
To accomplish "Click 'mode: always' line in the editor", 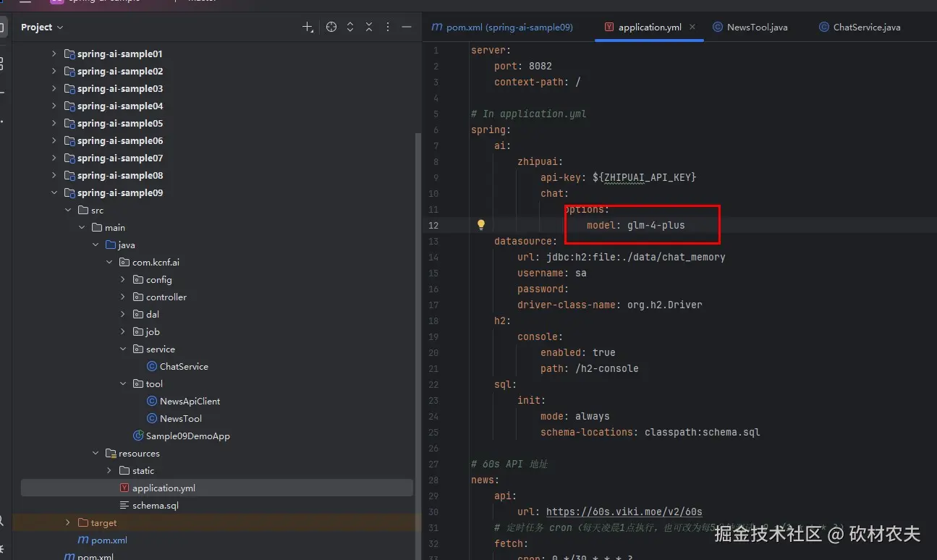I will point(575,416).
